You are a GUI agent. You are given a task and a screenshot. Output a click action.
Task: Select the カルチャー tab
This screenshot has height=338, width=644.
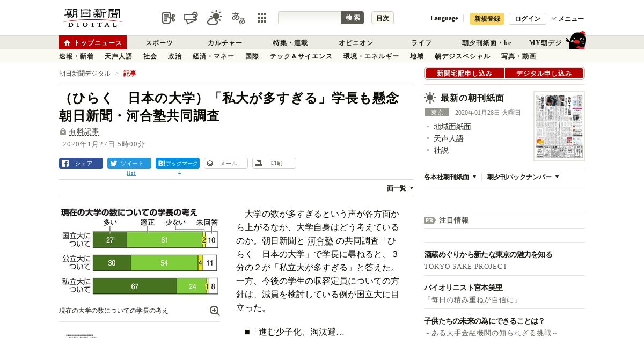point(225,43)
